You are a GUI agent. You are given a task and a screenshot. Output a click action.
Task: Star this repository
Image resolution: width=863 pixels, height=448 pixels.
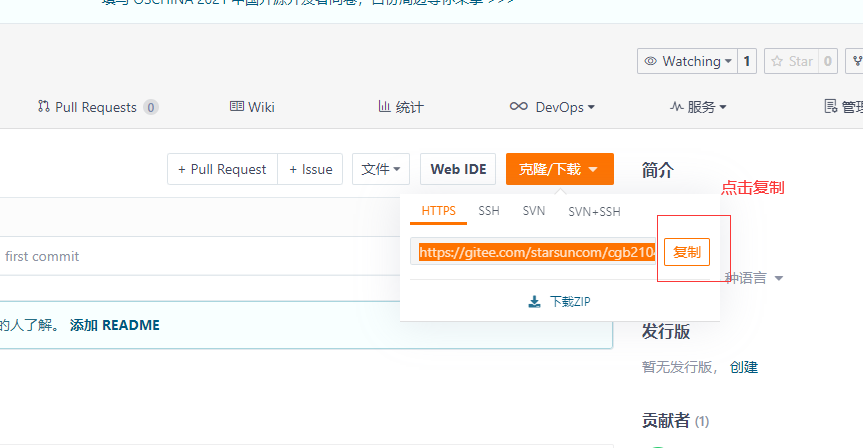tap(791, 61)
